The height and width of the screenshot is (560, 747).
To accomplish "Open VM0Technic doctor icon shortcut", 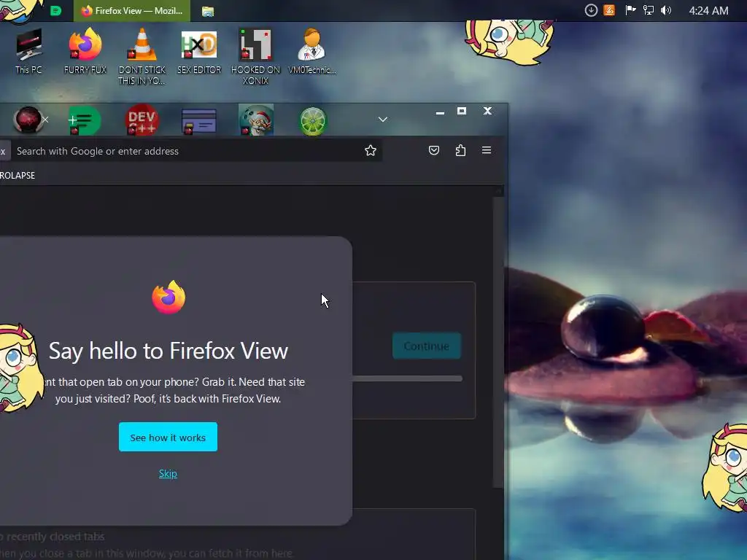I will [x=312, y=52].
